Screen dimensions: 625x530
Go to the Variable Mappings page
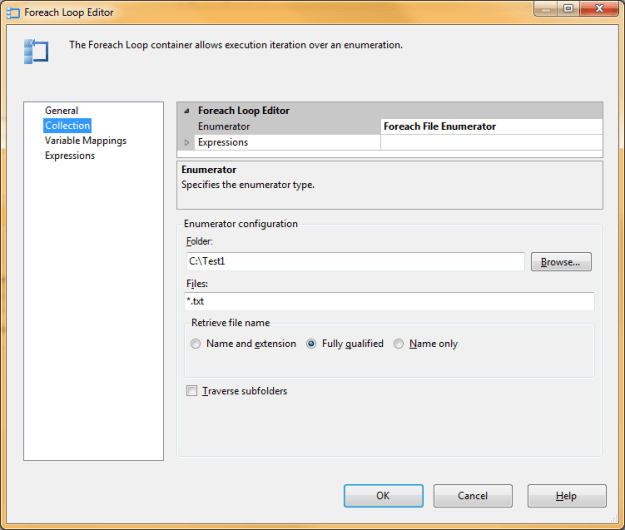85,141
